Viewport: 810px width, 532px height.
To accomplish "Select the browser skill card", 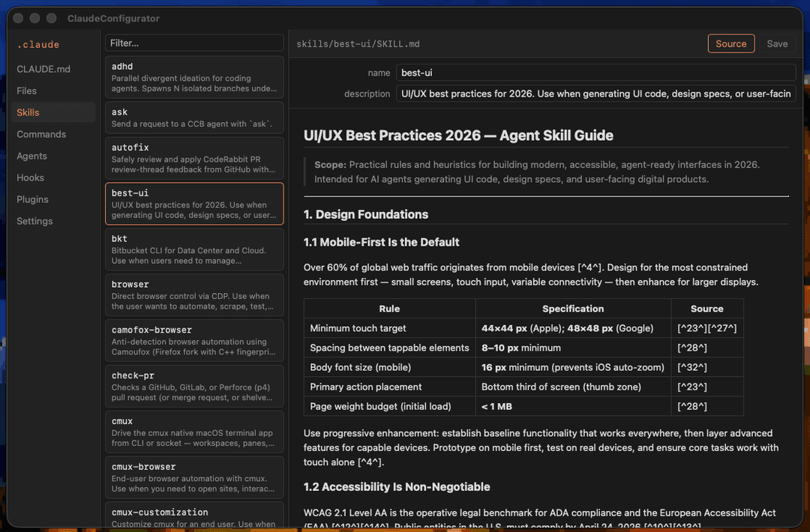I will (x=194, y=294).
